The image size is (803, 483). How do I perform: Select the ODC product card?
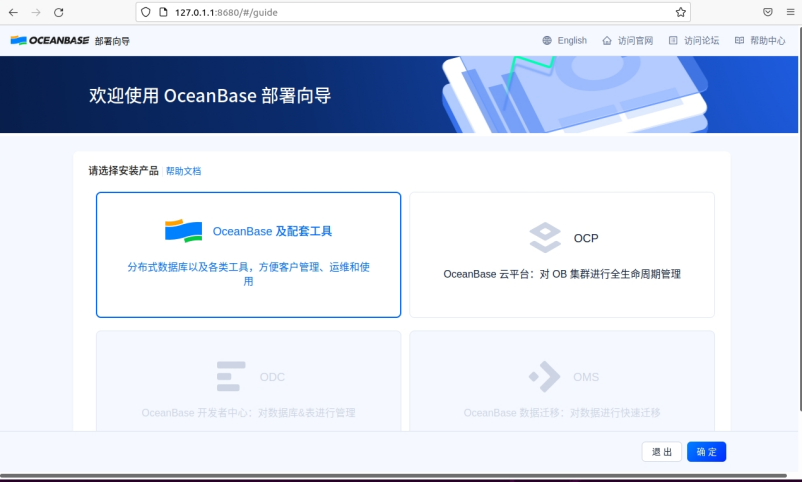tap(248, 381)
